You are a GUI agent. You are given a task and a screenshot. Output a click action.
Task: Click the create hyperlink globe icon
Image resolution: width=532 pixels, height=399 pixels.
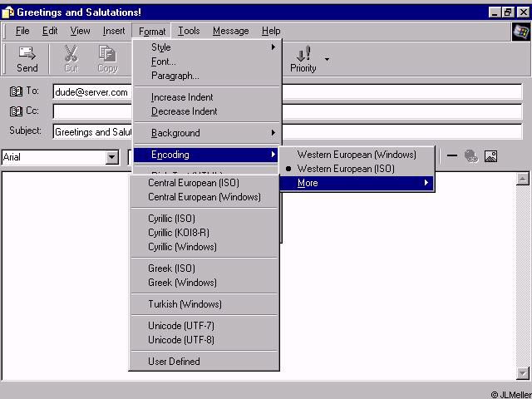(x=471, y=155)
